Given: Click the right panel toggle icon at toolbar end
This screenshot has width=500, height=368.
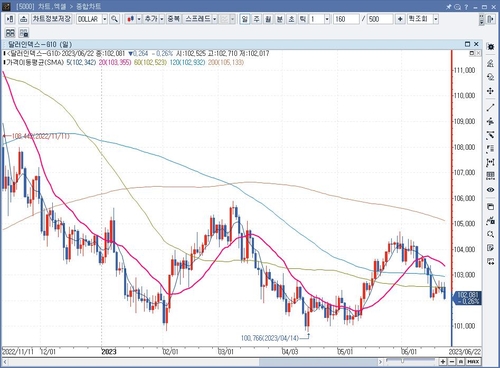Looking at the screenshot, I should 491,19.
